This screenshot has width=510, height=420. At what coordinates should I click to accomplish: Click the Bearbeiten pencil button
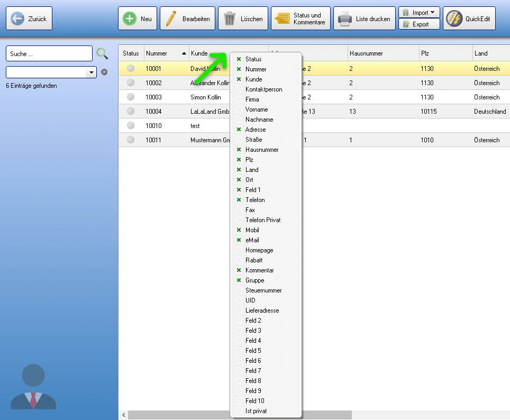[187, 19]
